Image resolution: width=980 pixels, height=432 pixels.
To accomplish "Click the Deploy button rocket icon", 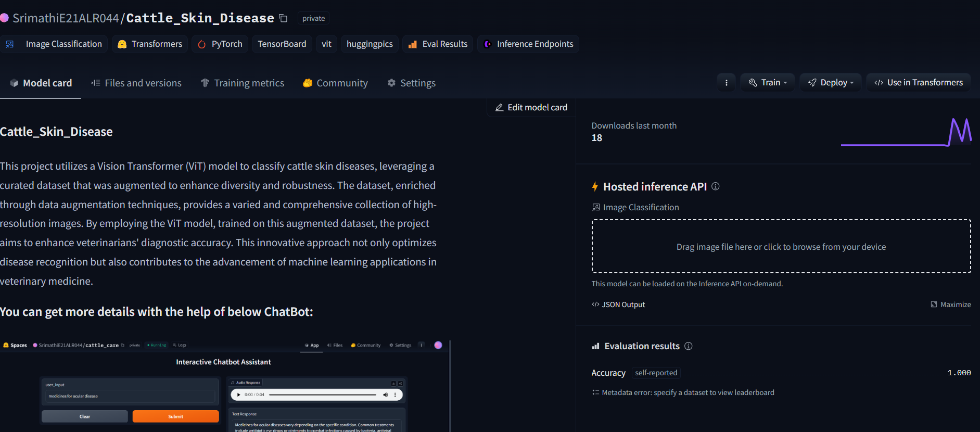I will 812,83.
